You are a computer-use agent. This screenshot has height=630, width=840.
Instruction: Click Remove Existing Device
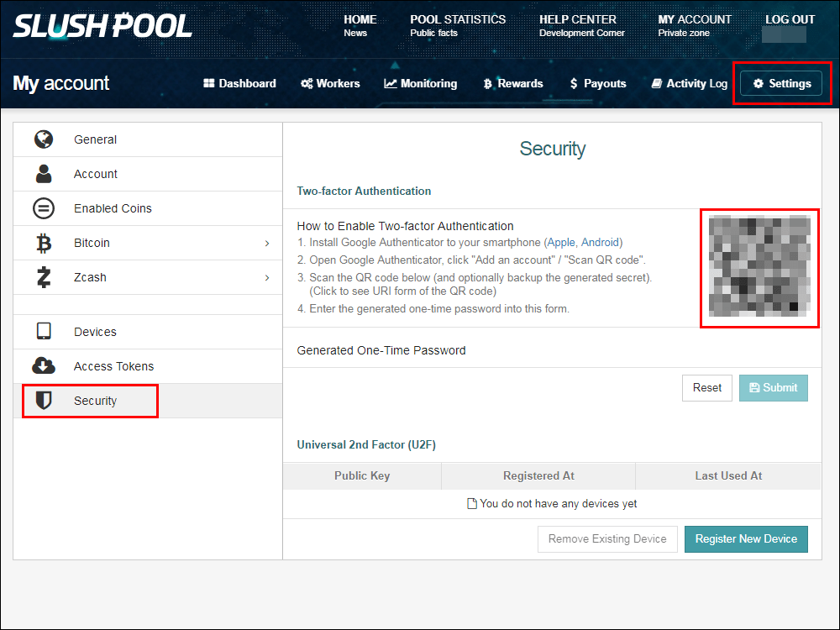pos(607,538)
